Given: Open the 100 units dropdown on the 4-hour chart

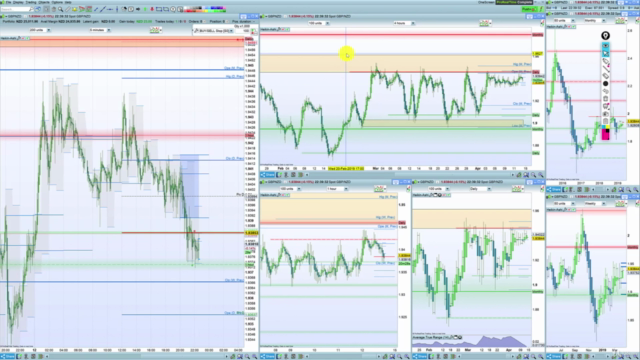Looking at the screenshot, I should pyautogui.click(x=319, y=23).
